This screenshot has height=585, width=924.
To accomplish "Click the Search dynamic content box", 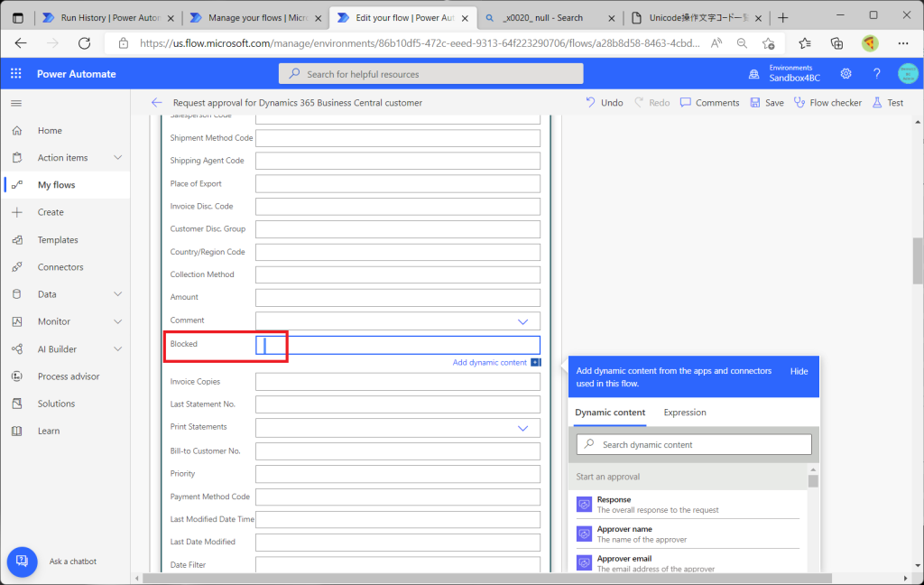I will coord(694,445).
